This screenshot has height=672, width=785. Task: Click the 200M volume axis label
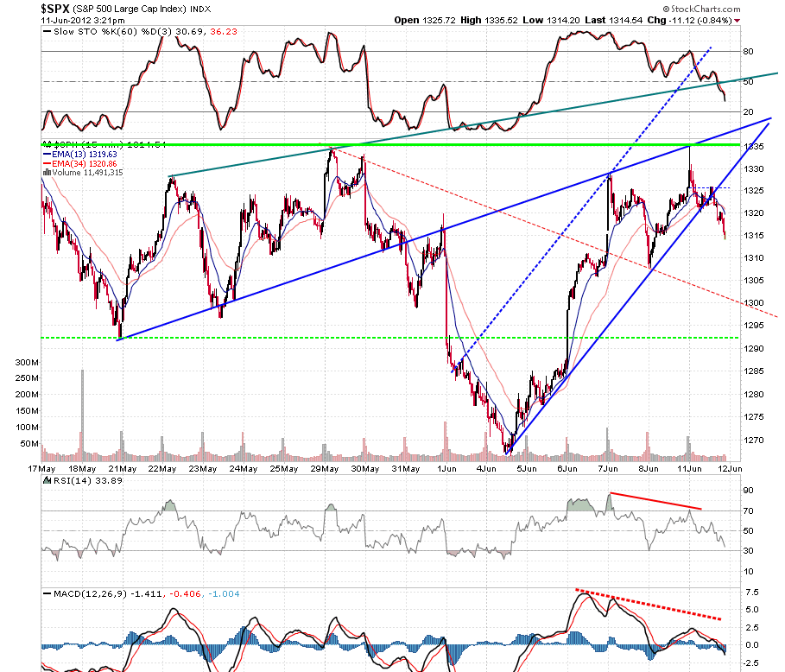click(27, 395)
